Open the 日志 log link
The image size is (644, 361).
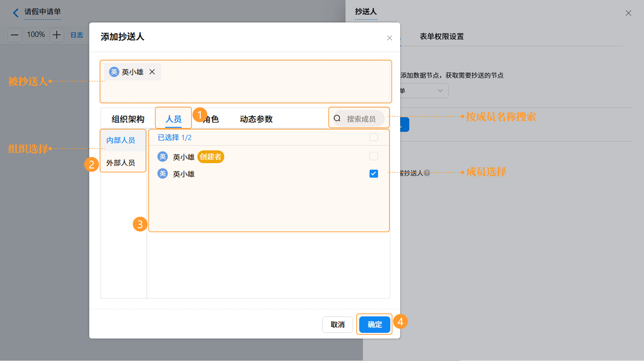point(77,35)
